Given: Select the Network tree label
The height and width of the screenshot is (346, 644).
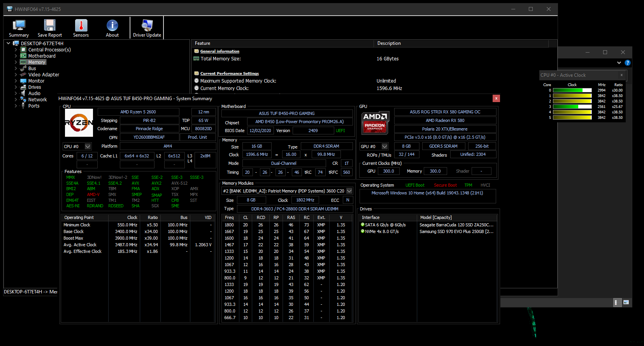Looking at the screenshot, I should [37, 99].
